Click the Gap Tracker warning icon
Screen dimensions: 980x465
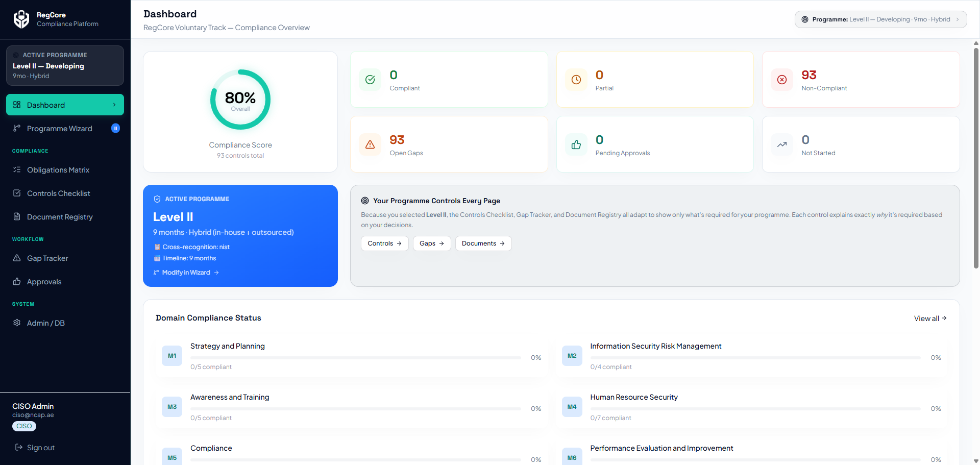pyautogui.click(x=17, y=258)
